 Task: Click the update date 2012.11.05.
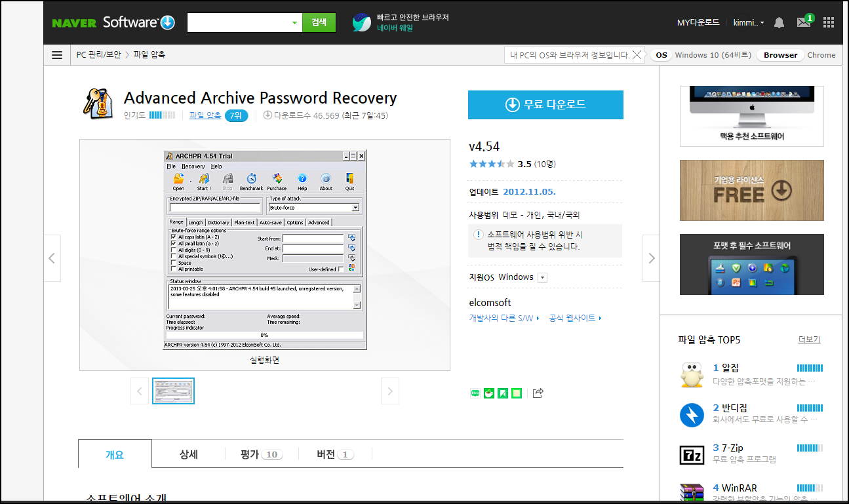[x=530, y=192]
